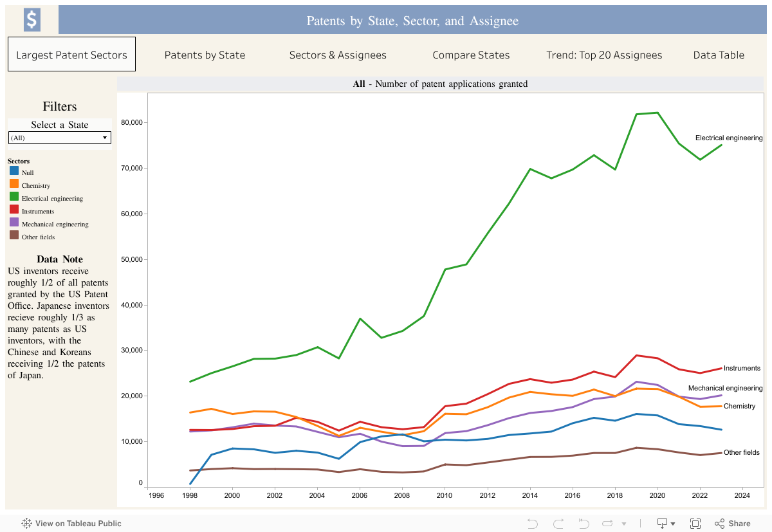This screenshot has width=772, height=532.
Task: Go to the Compare States tab
Action: [471, 55]
